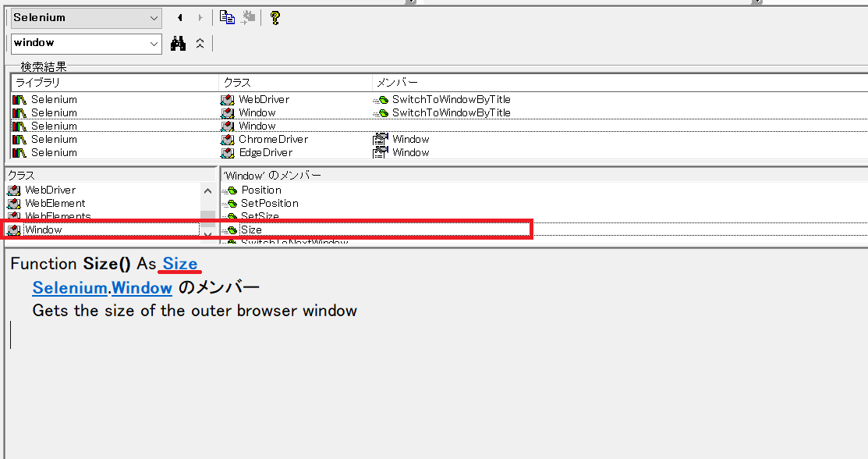
Task: Click the class icon beside EdgeDriver
Action: tap(228, 152)
